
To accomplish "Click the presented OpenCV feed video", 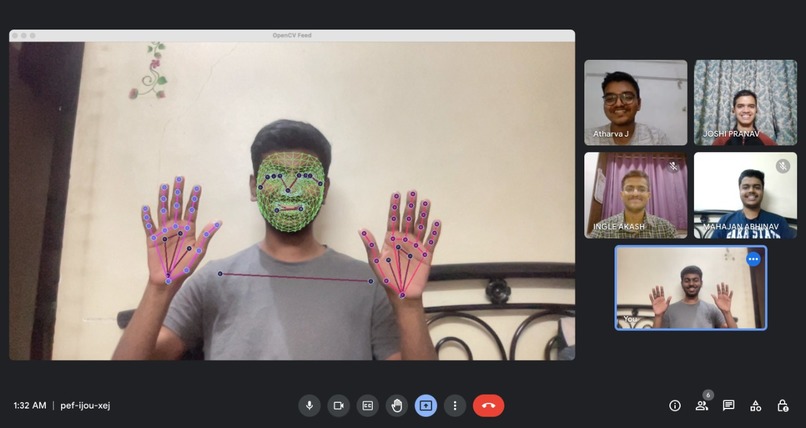I will pos(292,201).
